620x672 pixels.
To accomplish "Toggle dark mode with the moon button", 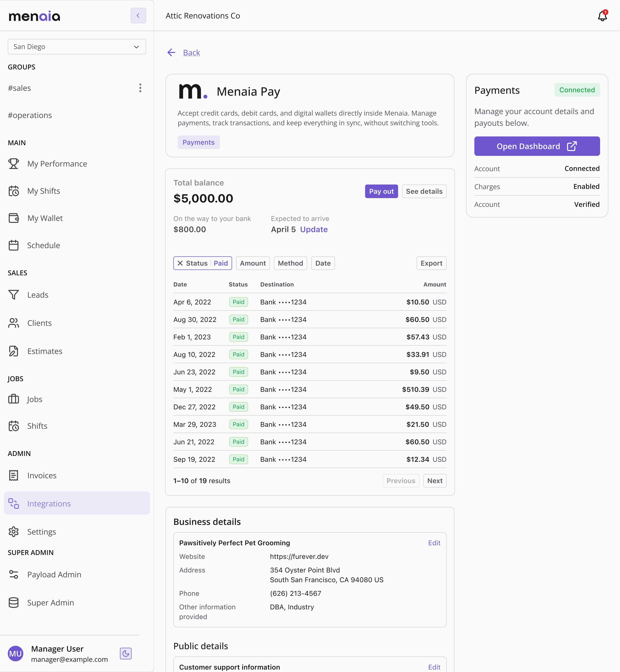I will [126, 653].
